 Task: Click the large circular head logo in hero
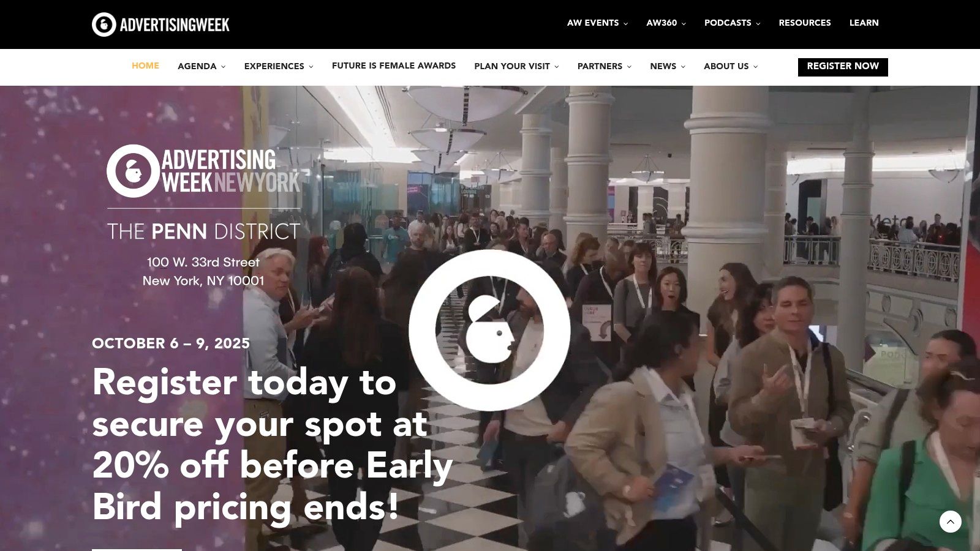(489, 331)
